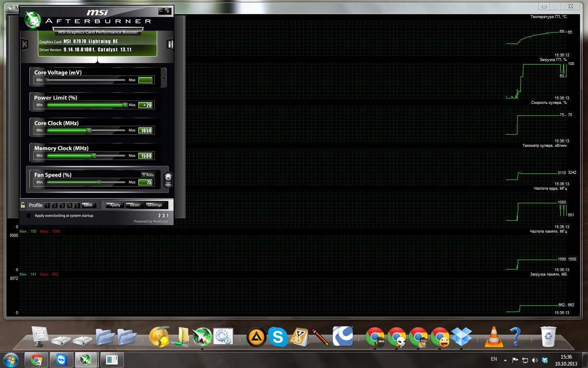The image size is (588, 368).
Task: Click the Power Limit slider
Action: coord(86,105)
